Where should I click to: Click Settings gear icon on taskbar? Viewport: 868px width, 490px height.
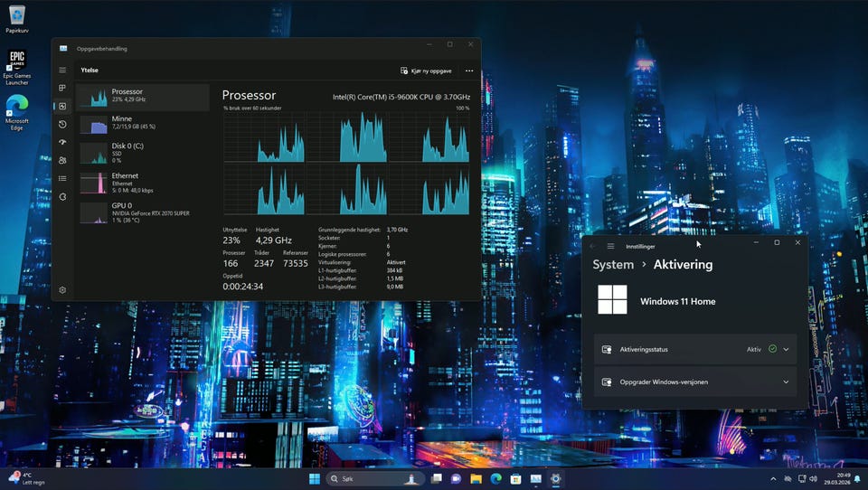[556, 478]
